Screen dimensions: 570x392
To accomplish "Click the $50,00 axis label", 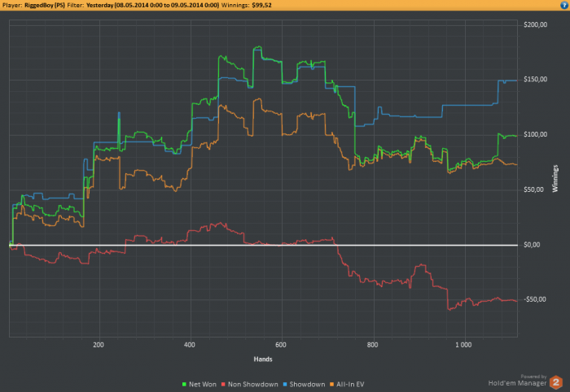I will tap(533, 189).
